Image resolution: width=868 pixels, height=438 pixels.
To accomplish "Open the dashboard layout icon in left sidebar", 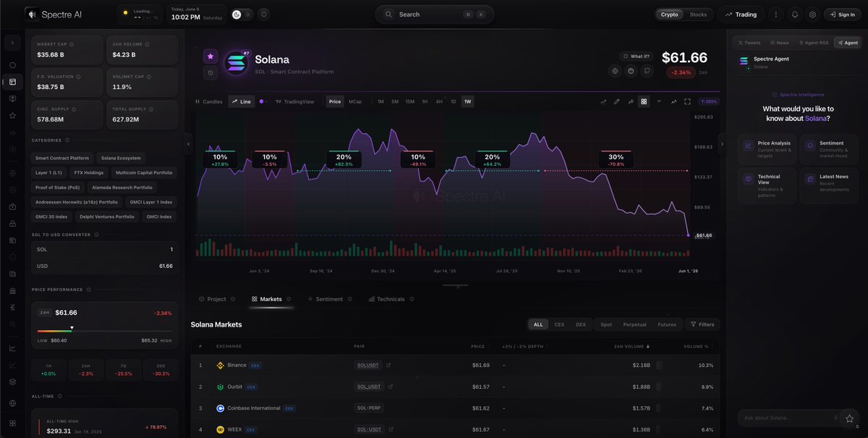I will coord(12,82).
